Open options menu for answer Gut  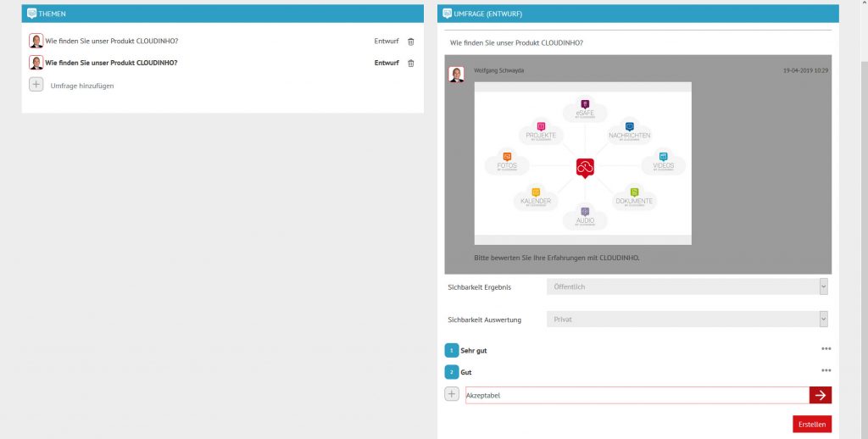[x=826, y=370]
